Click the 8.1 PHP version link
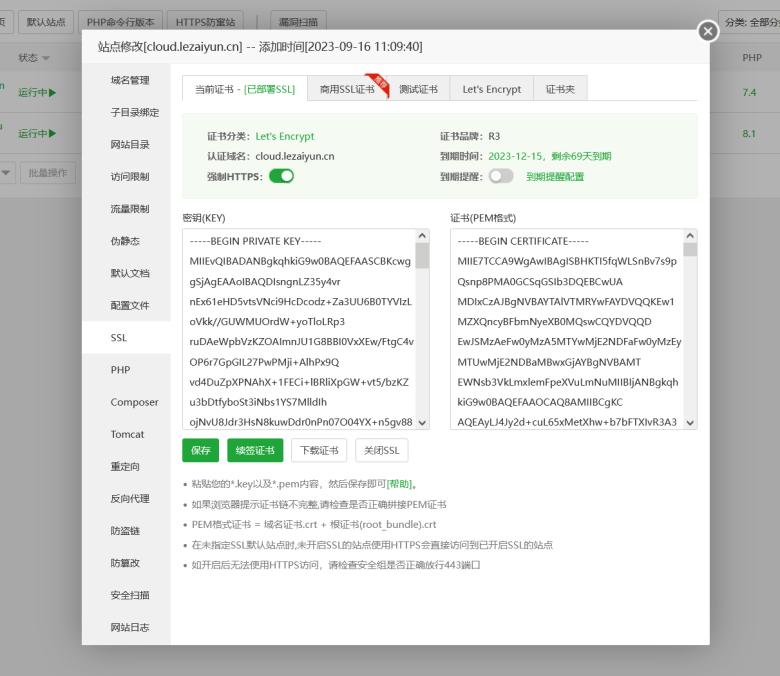Image resolution: width=780 pixels, height=676 pixels. (749, 133)
